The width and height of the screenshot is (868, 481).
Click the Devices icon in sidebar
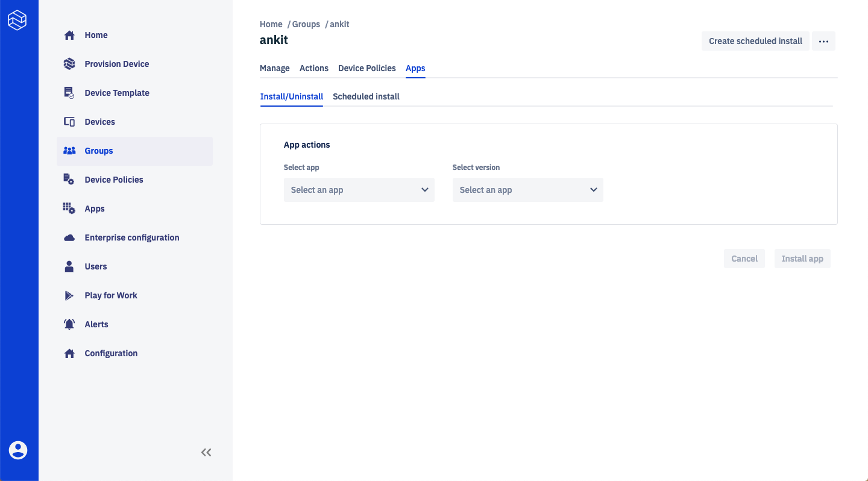pos(69,122)
